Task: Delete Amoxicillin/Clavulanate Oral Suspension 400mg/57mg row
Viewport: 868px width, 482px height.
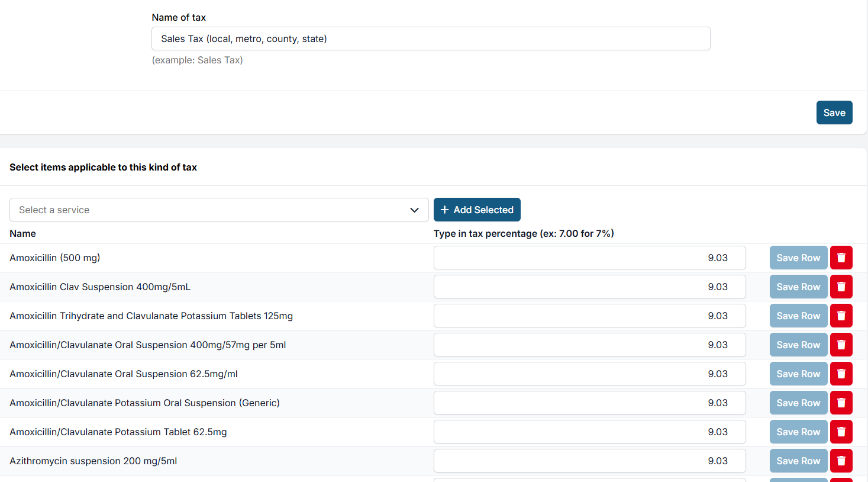Action: pos(841,345)
